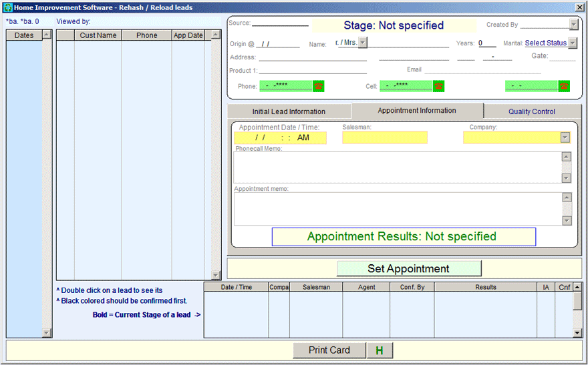Click the App Date column header

(188, 35)
